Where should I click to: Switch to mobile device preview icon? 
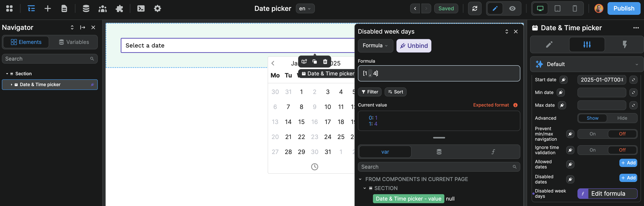tap(574, 8)
